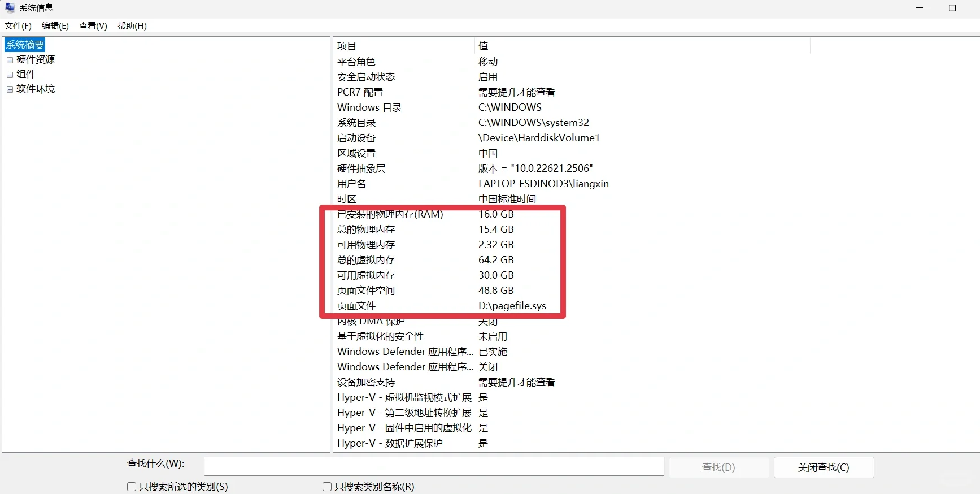Toggle the 只搜索类别名称(R) checkbox

click(x=327, y=487)
